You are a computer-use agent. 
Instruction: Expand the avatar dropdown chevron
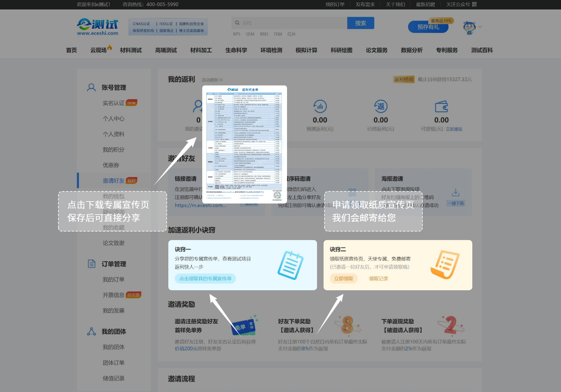[480, 27]
